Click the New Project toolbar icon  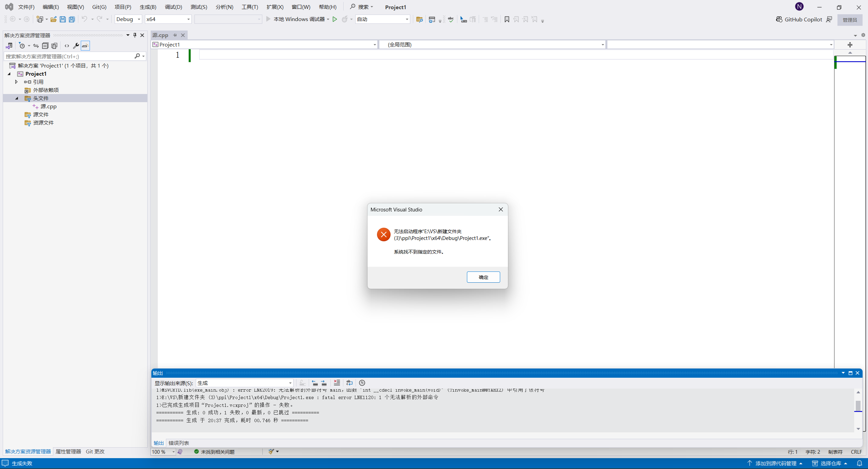tap(40, 19)
